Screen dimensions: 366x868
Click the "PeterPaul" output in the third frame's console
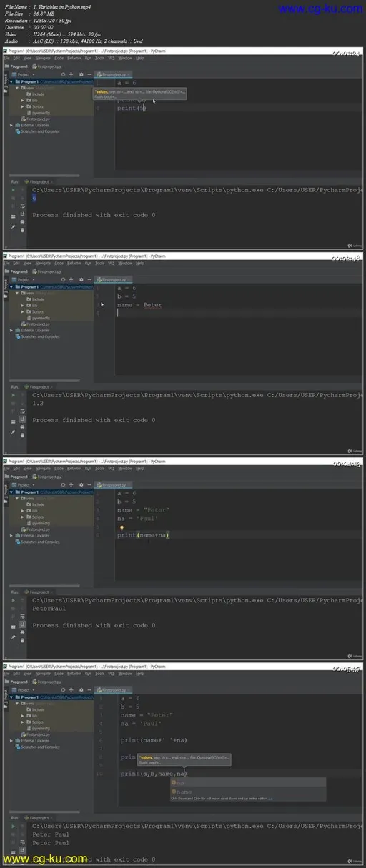(x=49, y=609)
